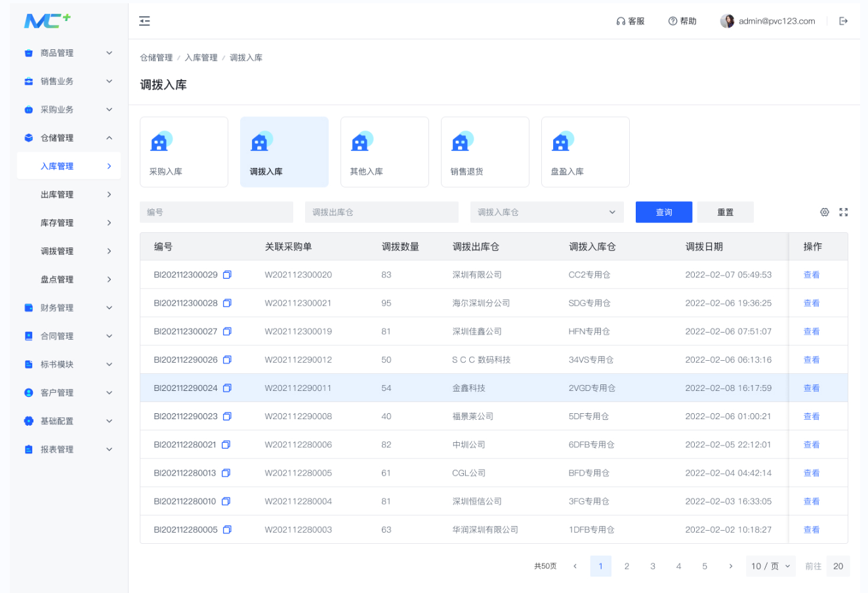Open the 盘盈入库 card
868x593 pixels.
(585, 152)
